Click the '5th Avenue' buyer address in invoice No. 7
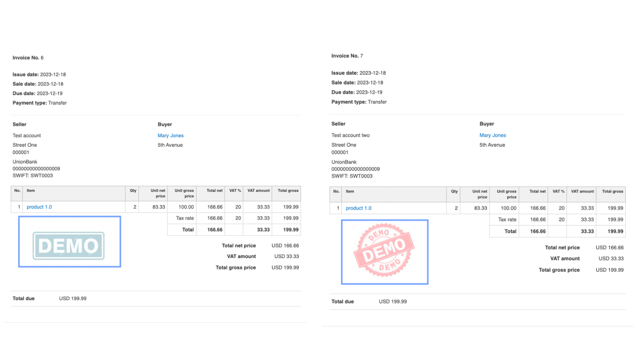 (x=492, y=145)
